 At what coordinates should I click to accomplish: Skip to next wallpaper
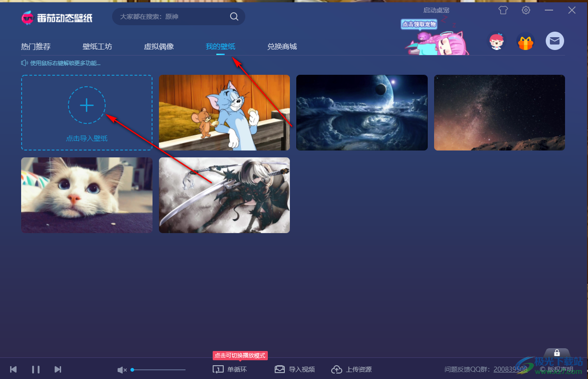point(58,369)
